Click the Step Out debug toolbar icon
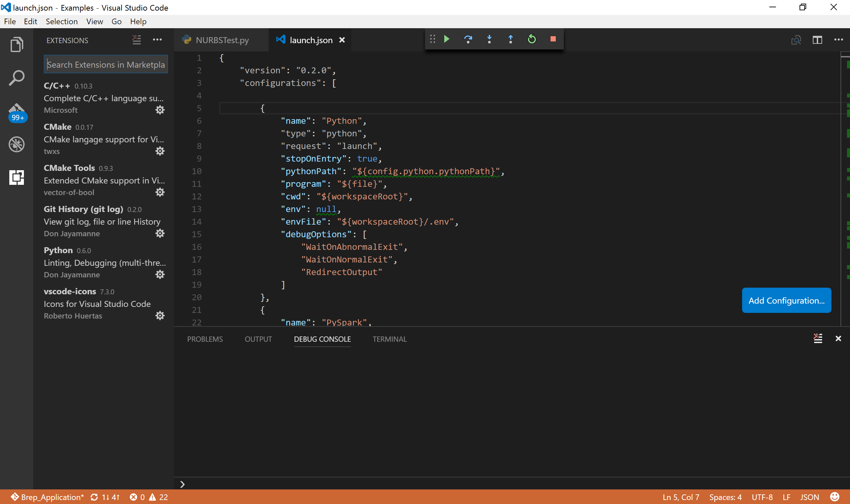The image size is (850, 504). pyautogui.click(x=510, y=38)
